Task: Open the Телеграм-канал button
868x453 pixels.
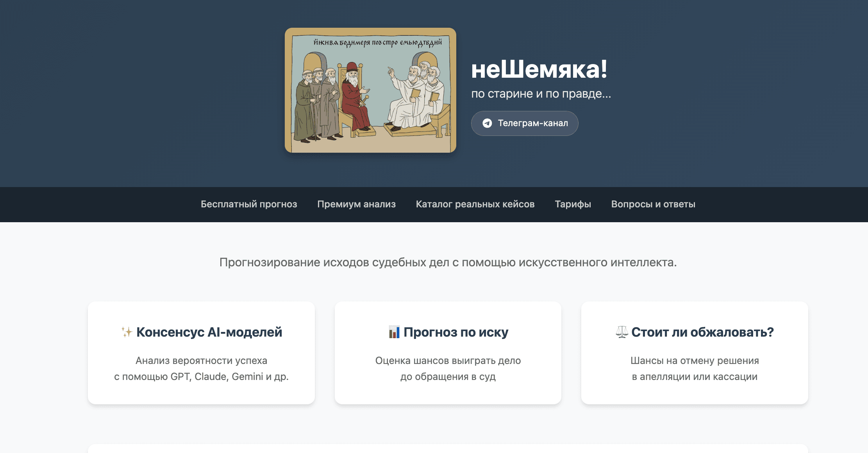Action: [525, 123]
